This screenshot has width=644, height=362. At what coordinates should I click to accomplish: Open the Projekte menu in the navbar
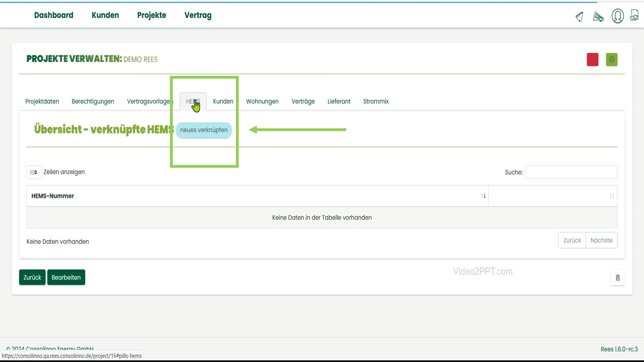pos(151,15)
